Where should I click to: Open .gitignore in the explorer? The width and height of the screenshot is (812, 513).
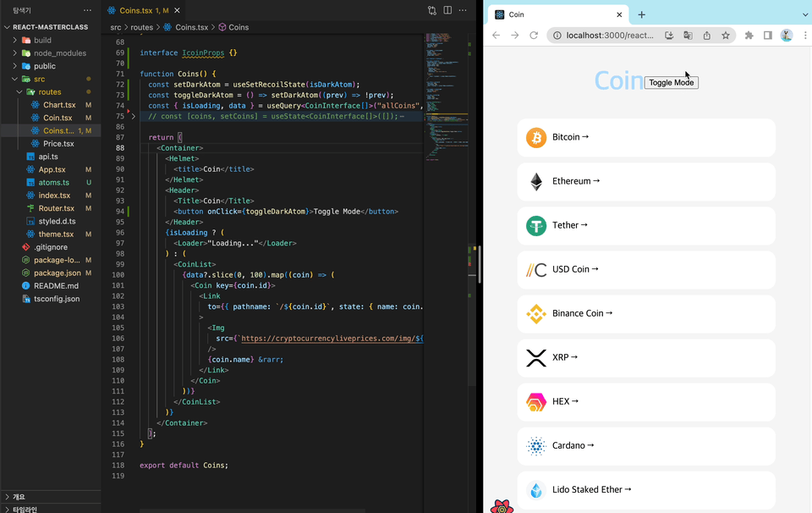pos(50,247)
